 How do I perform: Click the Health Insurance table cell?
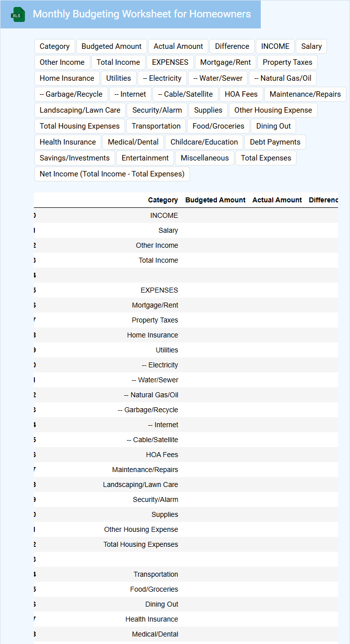(152, 619)
